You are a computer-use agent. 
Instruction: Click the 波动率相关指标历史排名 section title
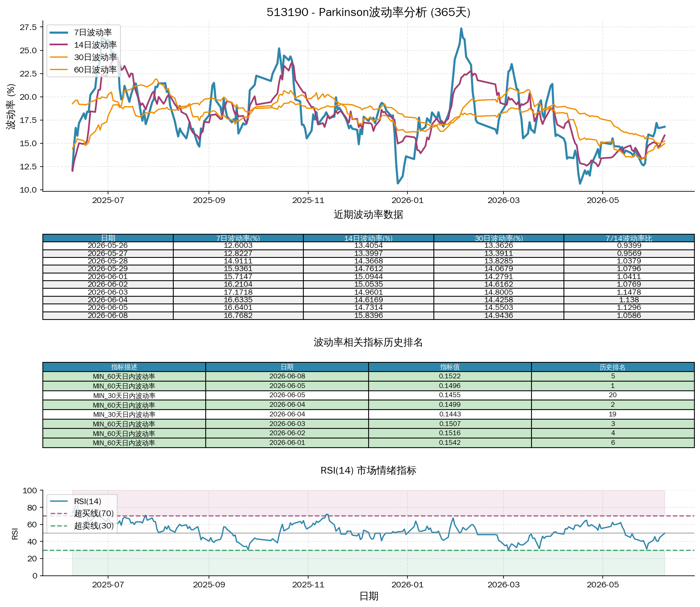369,342
